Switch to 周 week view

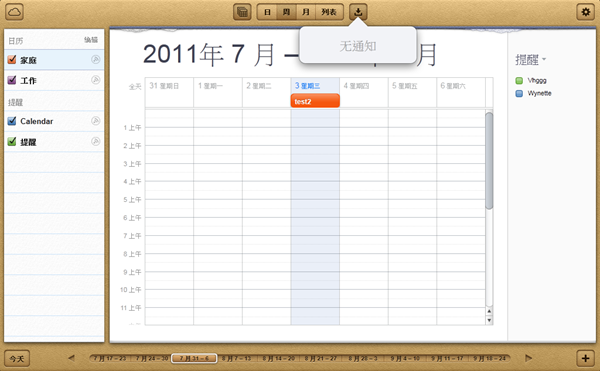pyautogui.click(x=286, y=12)
